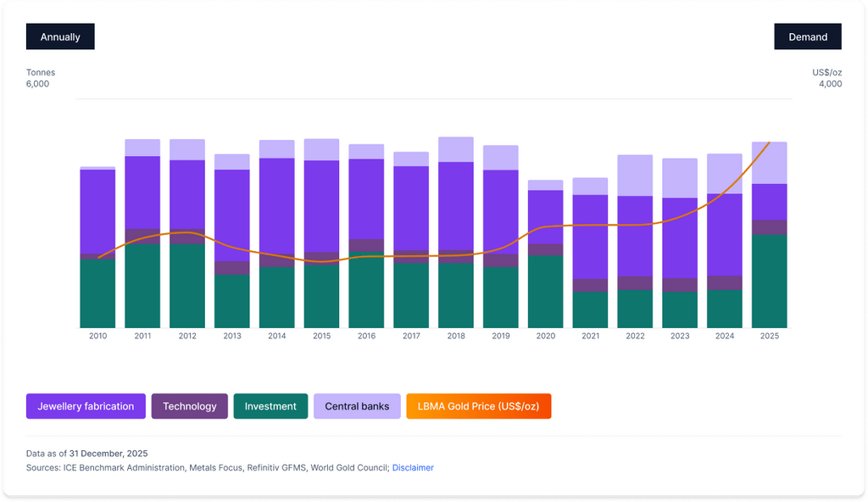Hide the Investment series via legend

[x=270, y=406]
